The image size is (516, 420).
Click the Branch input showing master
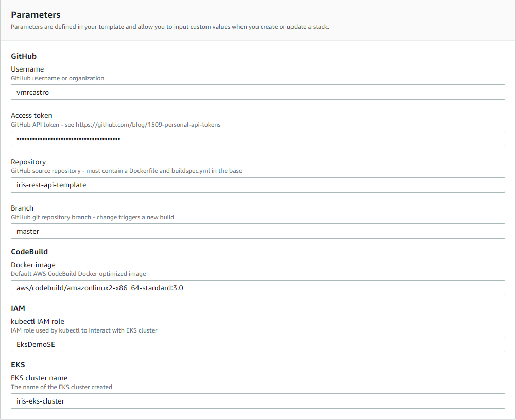(x=257, y=231)
